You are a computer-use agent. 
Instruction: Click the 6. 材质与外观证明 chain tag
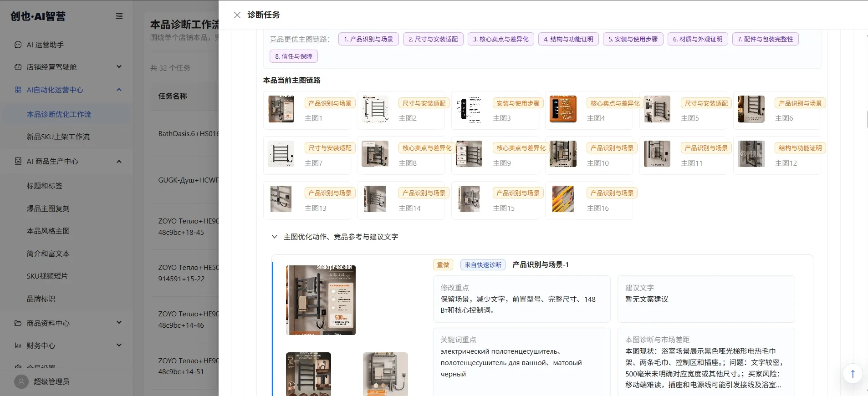(x=698, y=39)
